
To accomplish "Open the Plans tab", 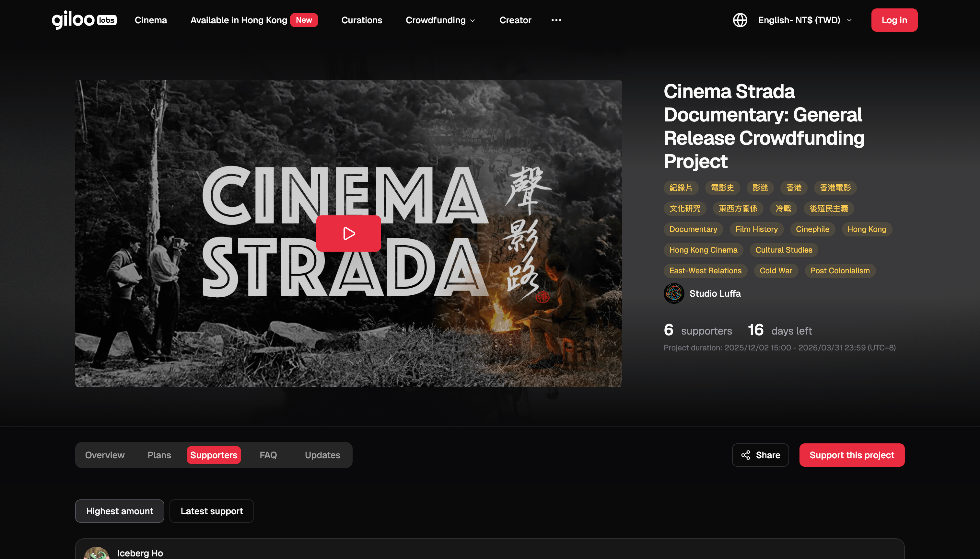I will pyautogui.click(x=159, y=455).
